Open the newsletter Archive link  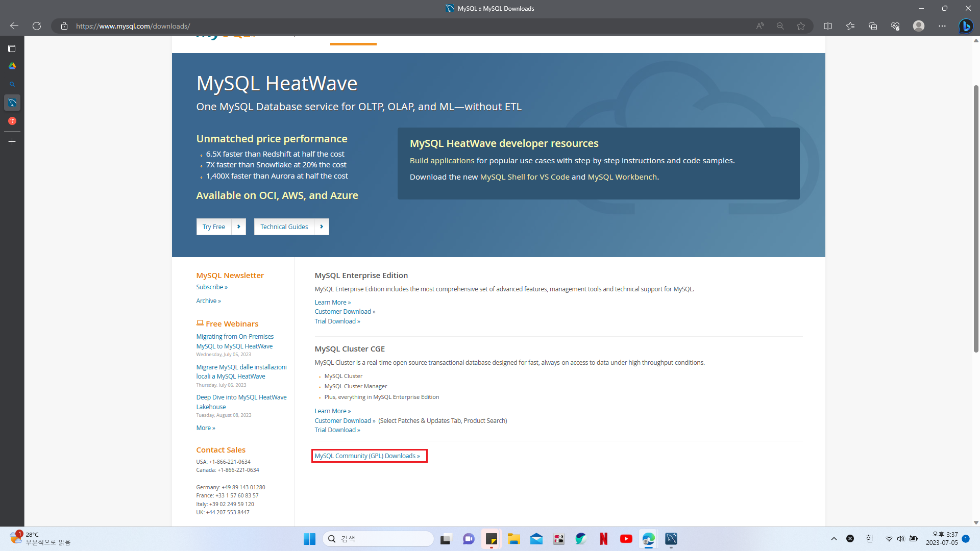(x=208, y=300)
